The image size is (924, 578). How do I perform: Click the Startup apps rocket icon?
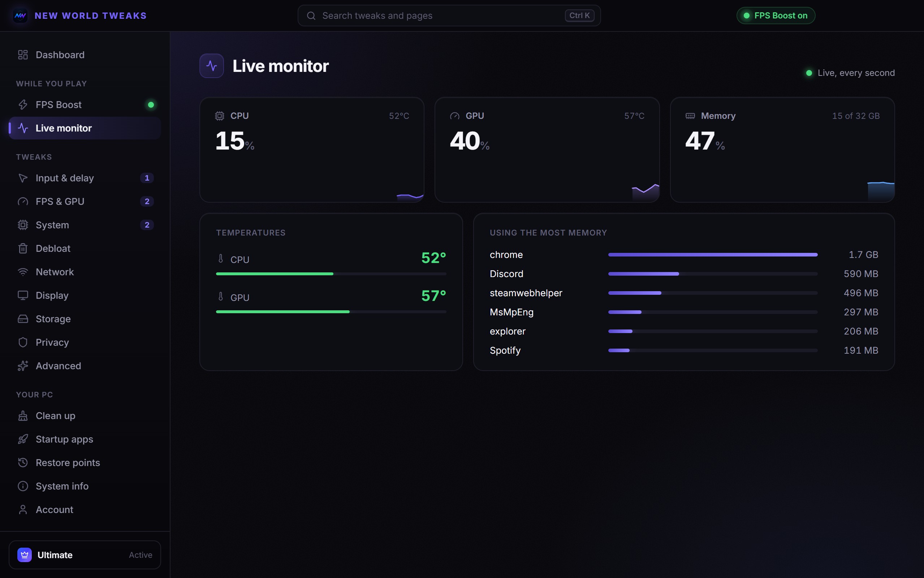click(23, 439)
